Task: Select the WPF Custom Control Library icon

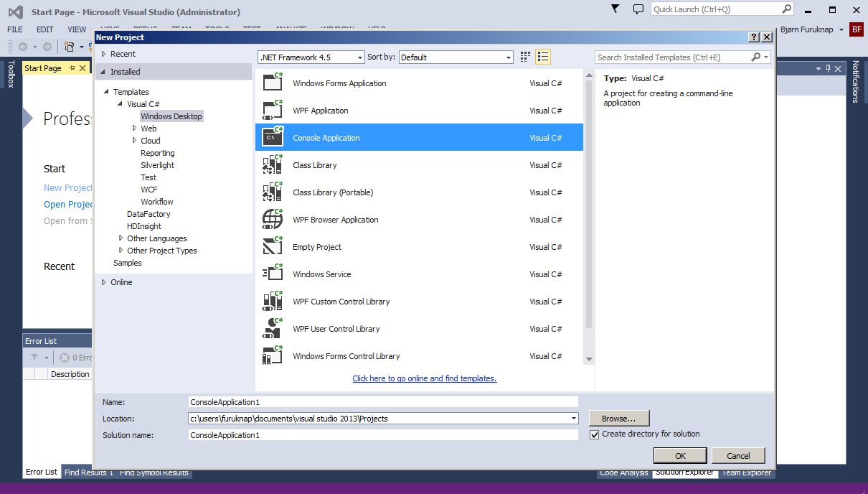Action: (273, 302)
